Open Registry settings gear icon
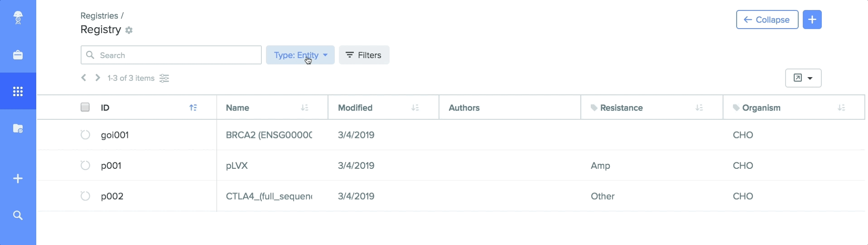868x245 pixels. [x=129, y=30]
